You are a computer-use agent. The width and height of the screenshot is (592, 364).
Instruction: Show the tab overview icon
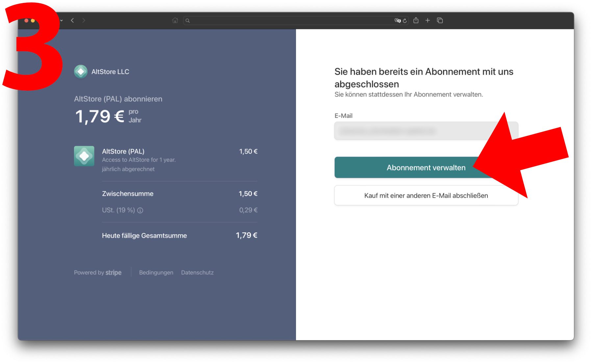point(440,20)
